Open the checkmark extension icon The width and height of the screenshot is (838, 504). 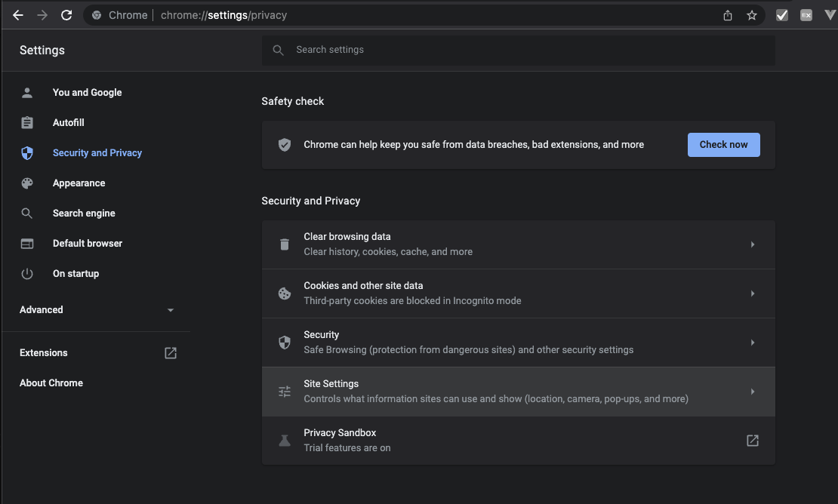[x=782, y=16]
